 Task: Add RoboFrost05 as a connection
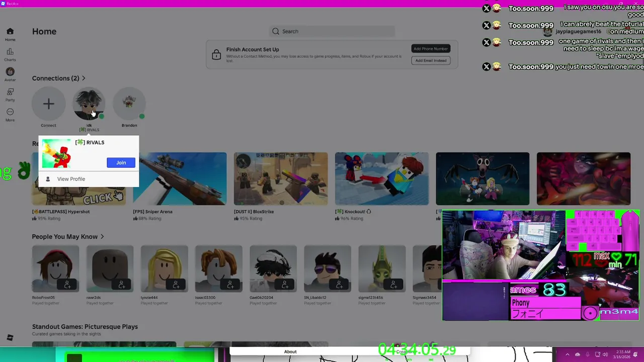(x=67, y=285)
